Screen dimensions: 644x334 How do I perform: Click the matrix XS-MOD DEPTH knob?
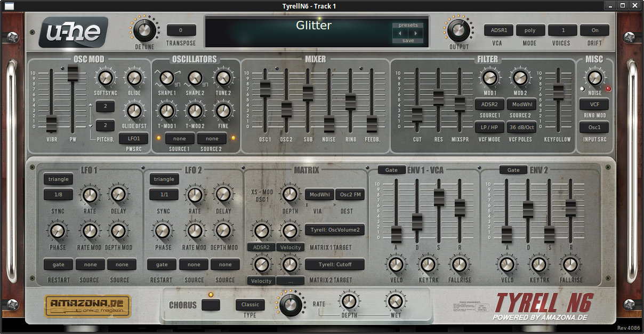pos(289,195)
